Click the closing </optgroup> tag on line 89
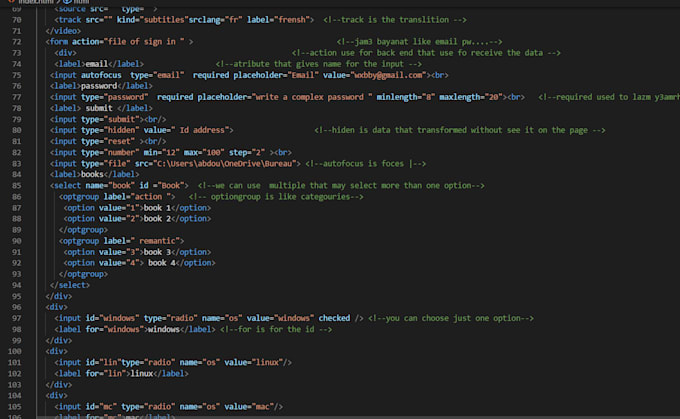The image size is (680, 419). pyautogui.click(x=83, y=230)
